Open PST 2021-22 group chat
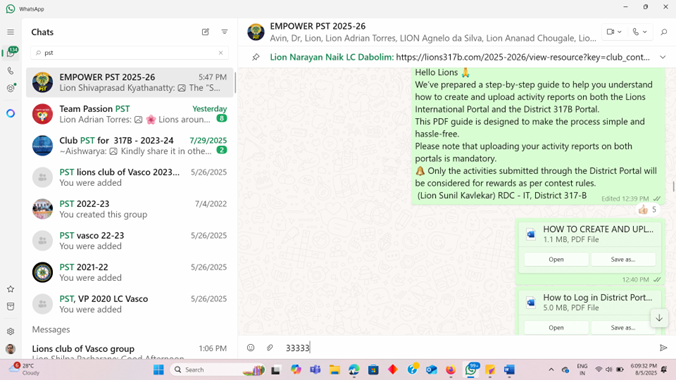The width and height of the screenshot is (676, 380). pyautogui.click(x=129, y=272)
